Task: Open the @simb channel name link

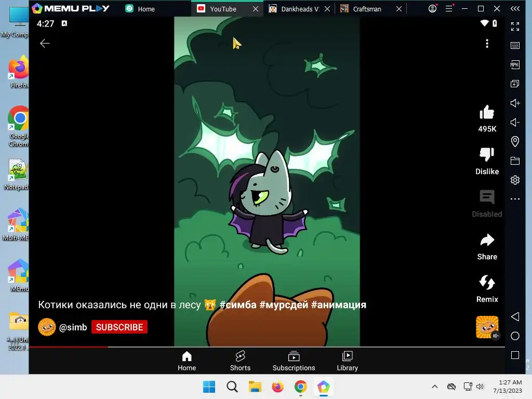Action: pos(73,327)
